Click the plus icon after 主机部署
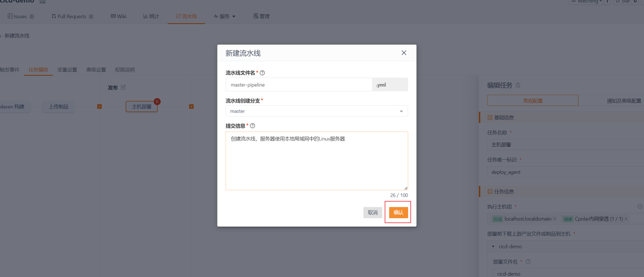Image resolution: width=644 pixels, height=277 pixels. coord(191,106)
